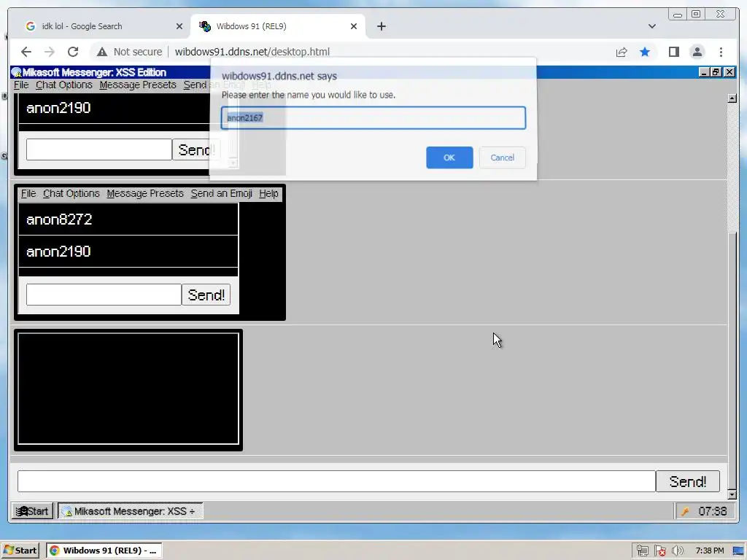
Task: Open Message Presets in top Mikasoft Messenger menubar
Action: point(138,85)
